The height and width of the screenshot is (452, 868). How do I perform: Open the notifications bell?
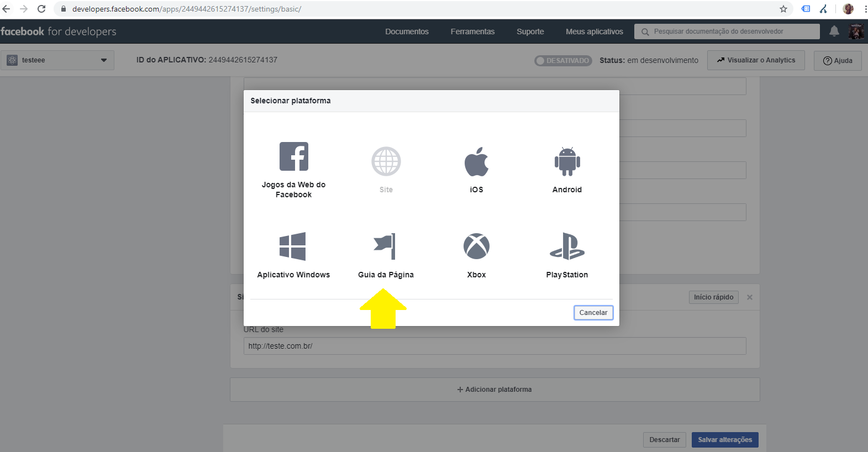(x=834, y=31)
